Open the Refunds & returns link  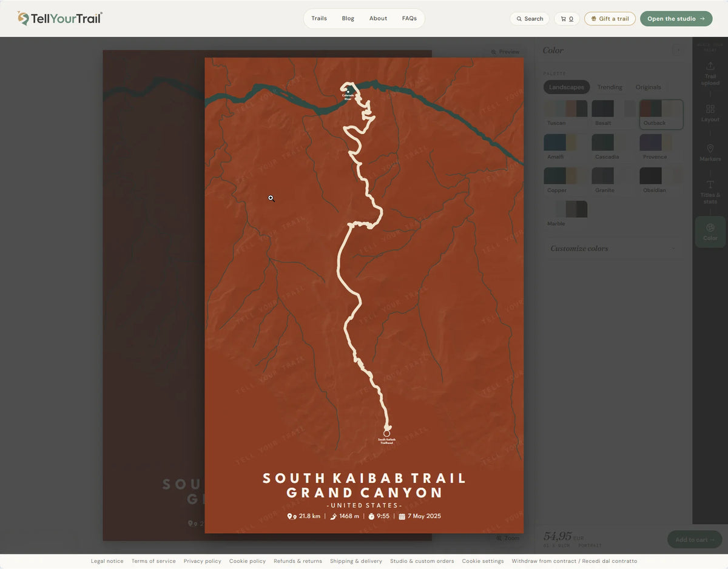pos(298,561)
